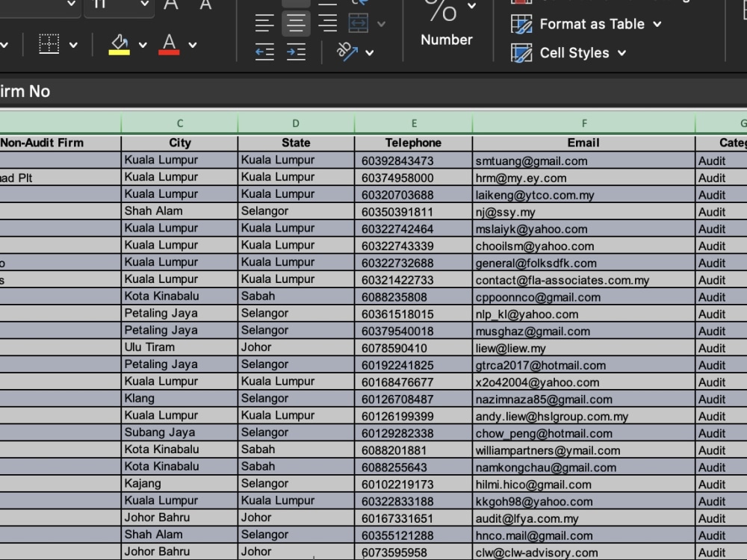Select the Email column header cell
Screen dimensions: 747x560
coord(583,143)
